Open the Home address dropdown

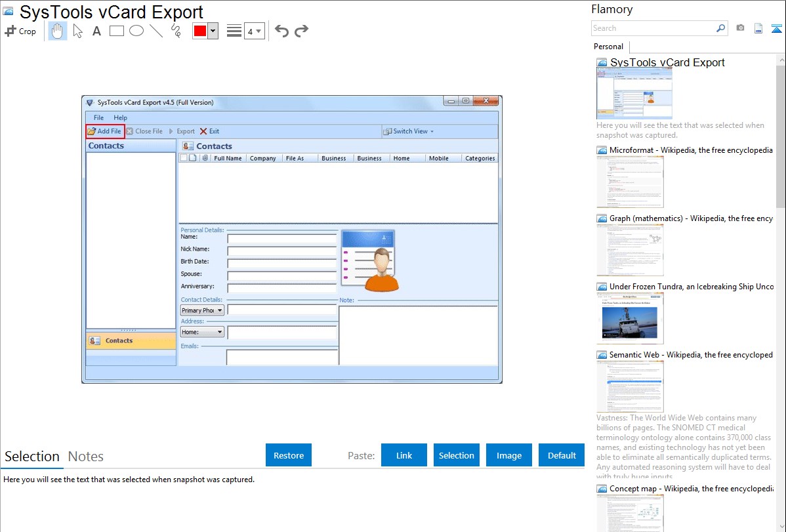point(202,332)
